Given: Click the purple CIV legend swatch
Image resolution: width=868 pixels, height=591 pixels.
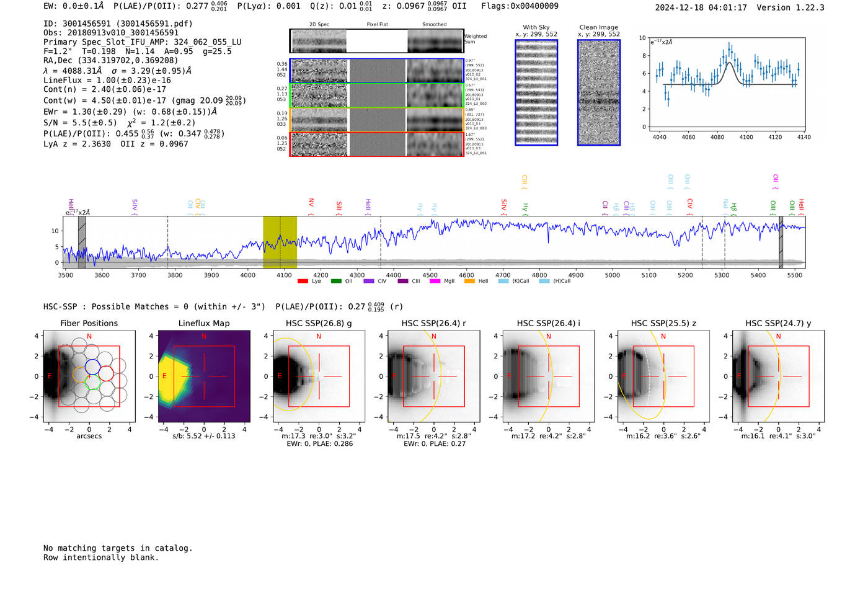Looking at the screenshot, I should pyautogui.click(x=370, y=282).
